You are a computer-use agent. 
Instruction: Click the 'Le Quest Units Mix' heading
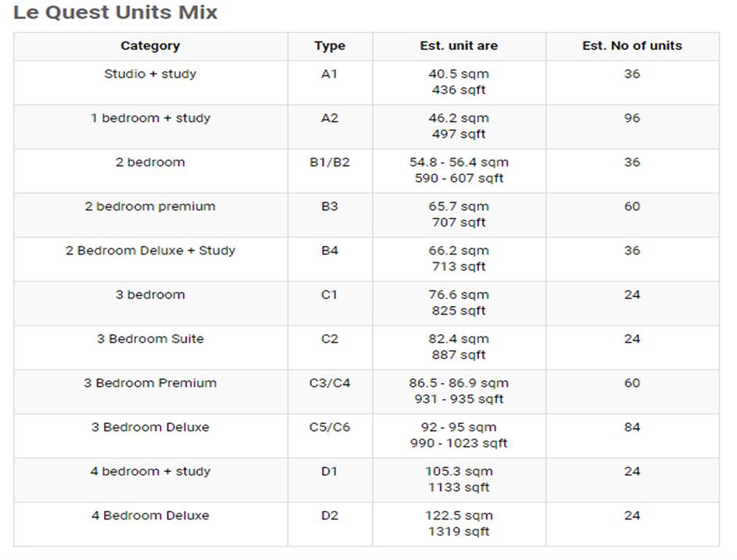coord(115,12)
